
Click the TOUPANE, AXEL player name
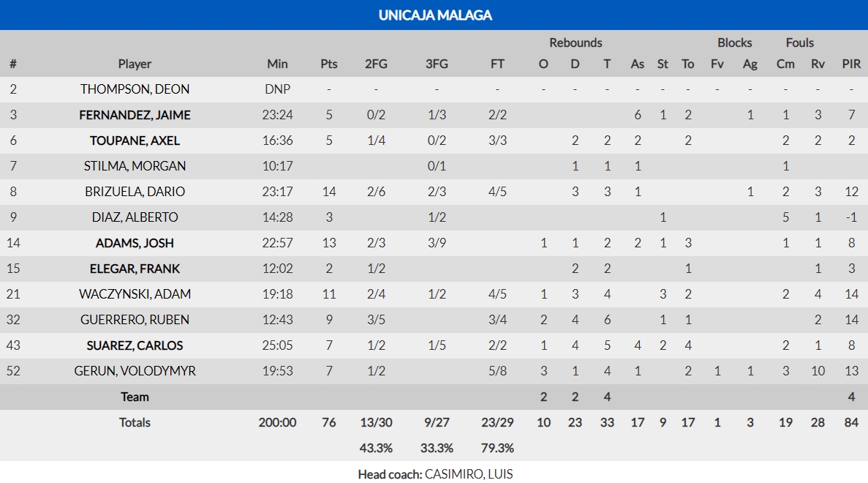tap(135, 141)
